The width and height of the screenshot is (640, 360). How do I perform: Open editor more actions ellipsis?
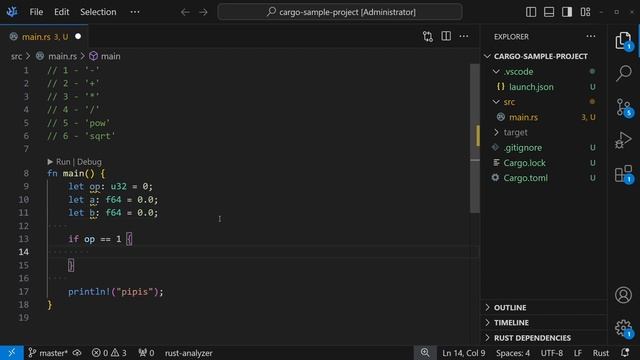pos(464,36)
